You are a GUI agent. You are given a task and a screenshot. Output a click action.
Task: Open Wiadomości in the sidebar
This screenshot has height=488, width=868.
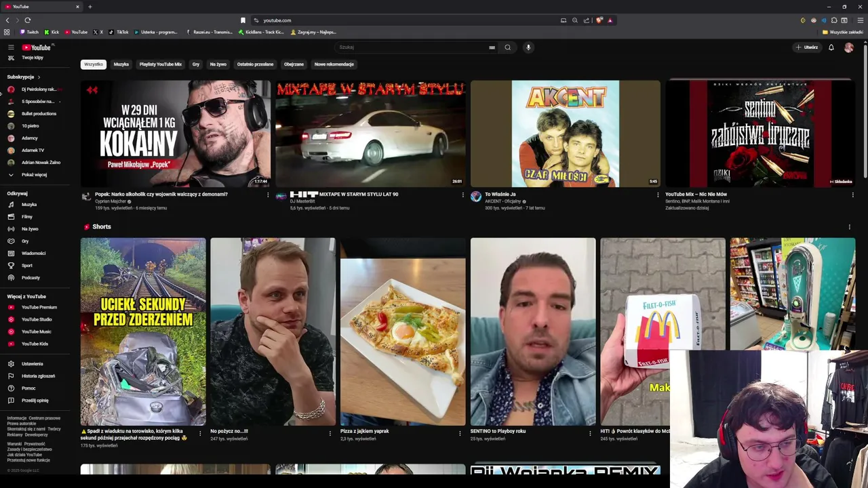pyautogui.click(x=34, y=253)
